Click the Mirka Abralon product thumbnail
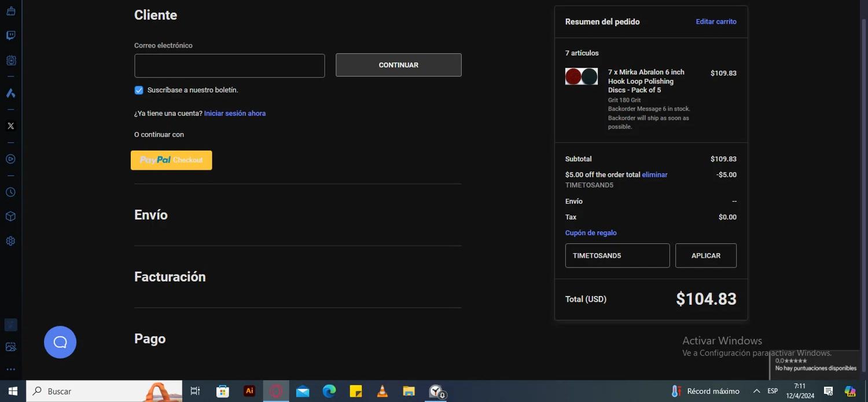The image size is (868, 402). point(582,76)
